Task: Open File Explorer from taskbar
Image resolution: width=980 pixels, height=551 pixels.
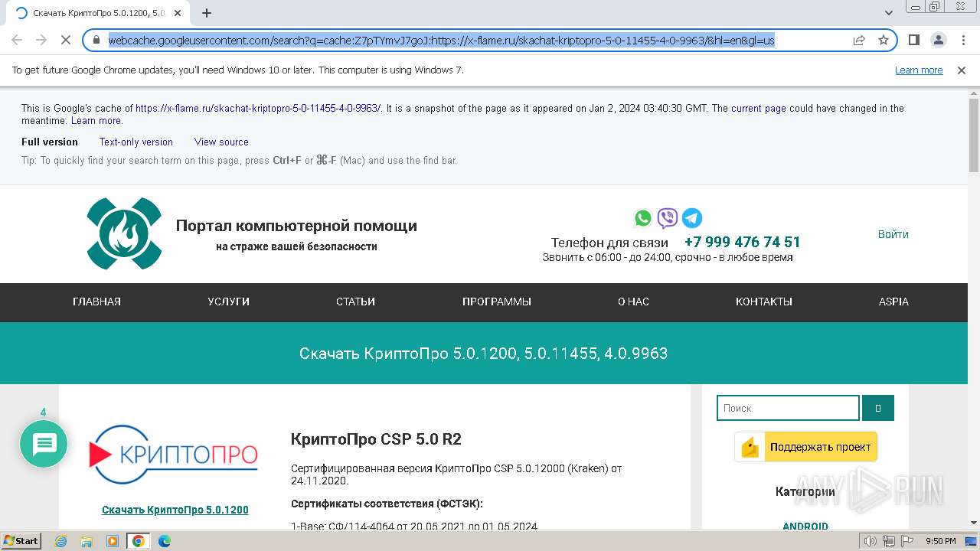Action: point(87,541)
